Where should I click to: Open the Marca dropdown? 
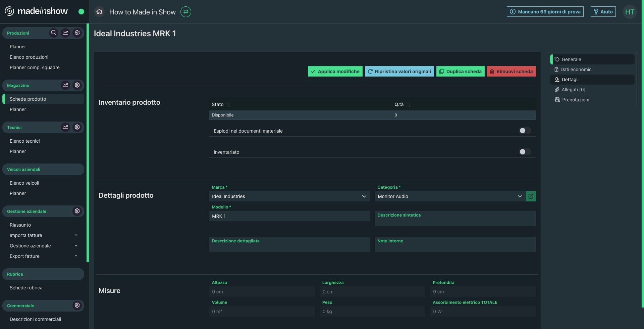click(289, 196)
